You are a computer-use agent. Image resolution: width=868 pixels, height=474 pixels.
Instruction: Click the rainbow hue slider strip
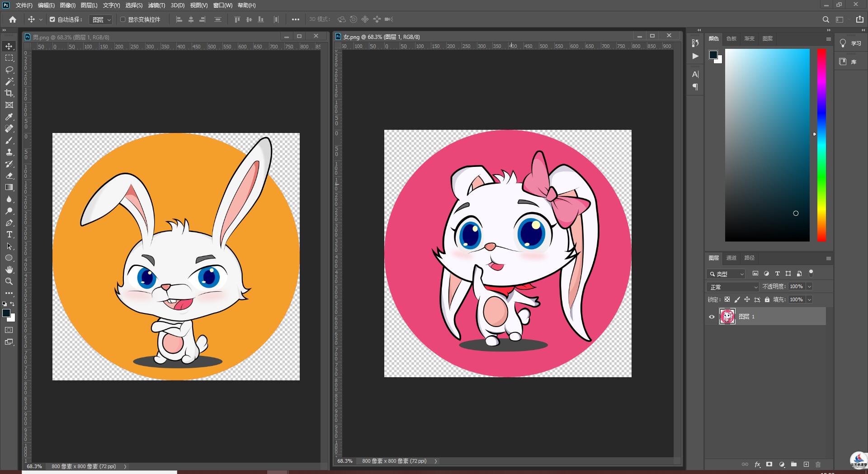pyautogui.click(x=821, y=145)
